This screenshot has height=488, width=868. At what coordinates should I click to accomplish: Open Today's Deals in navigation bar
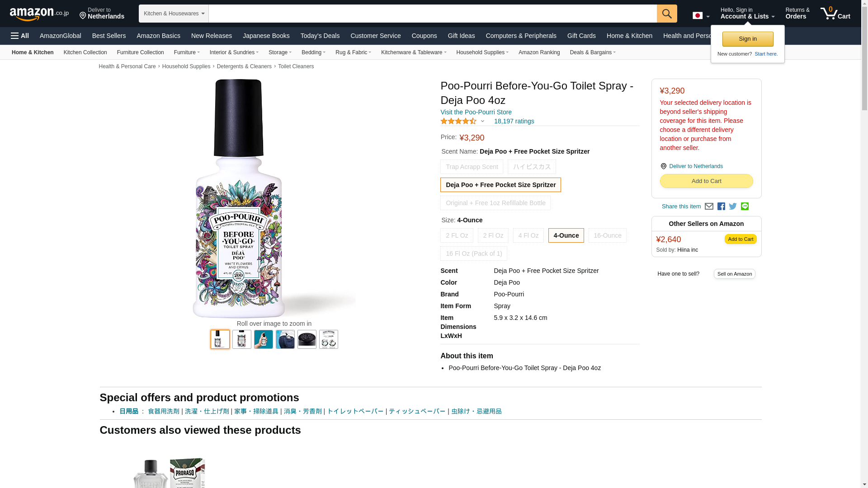point(320,36)
